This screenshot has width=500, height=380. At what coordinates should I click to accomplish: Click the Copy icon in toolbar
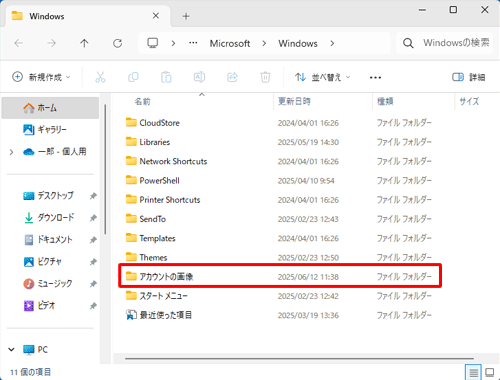133,77
